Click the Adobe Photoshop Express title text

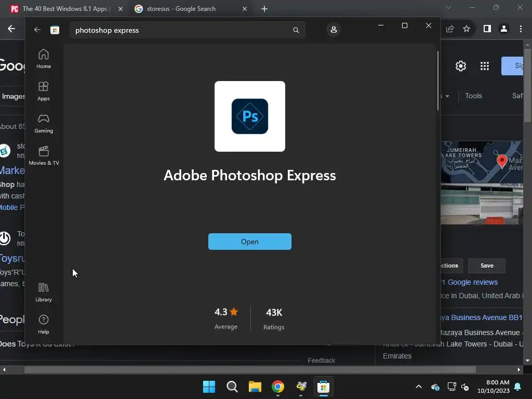pyautogui.click(x=250, y=176)
